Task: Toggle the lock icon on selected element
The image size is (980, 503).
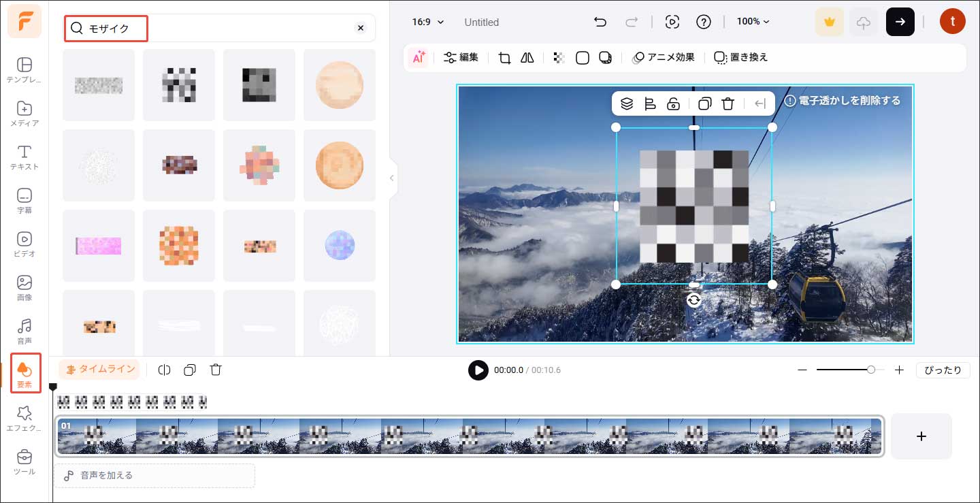Action: click(x=673, y=103)
